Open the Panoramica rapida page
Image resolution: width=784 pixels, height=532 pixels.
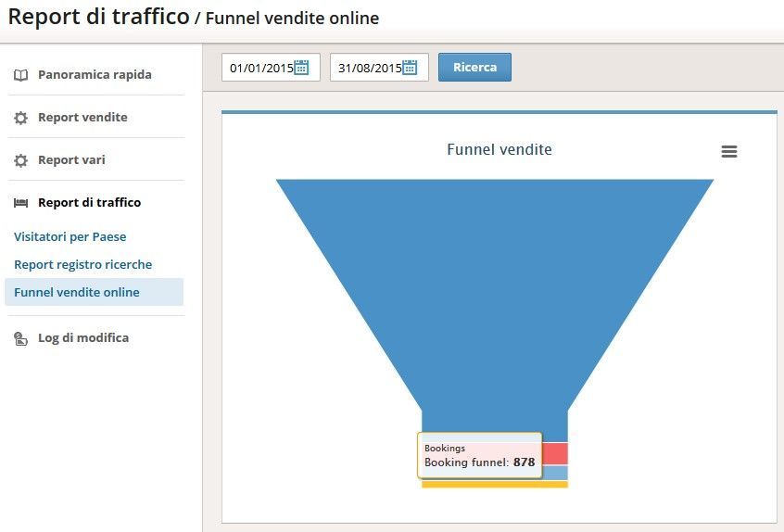pyautogui.click(x=95, y=74)
